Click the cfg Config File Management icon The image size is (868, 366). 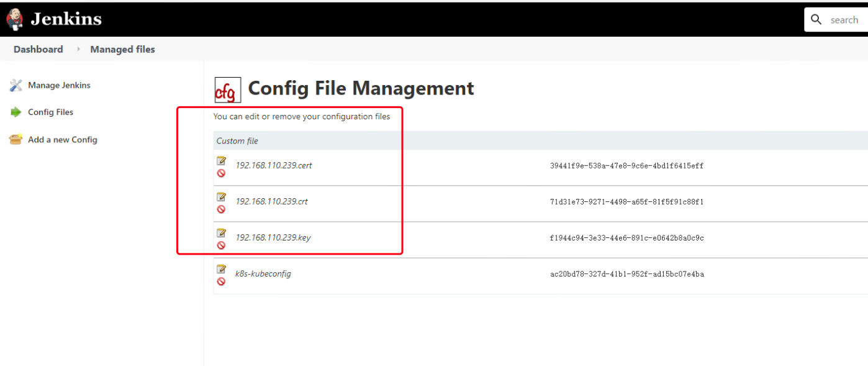pyautogui.click(x=227, y=90)
